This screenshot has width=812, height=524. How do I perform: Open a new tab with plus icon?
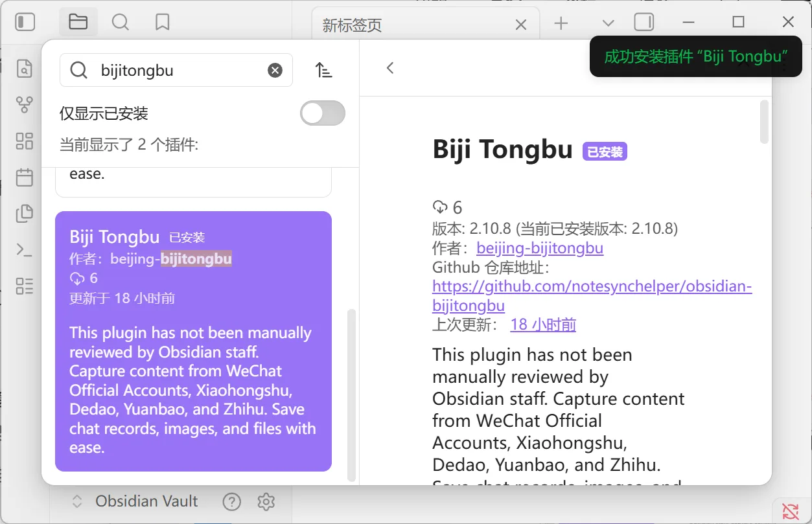[x=561, y=23]
